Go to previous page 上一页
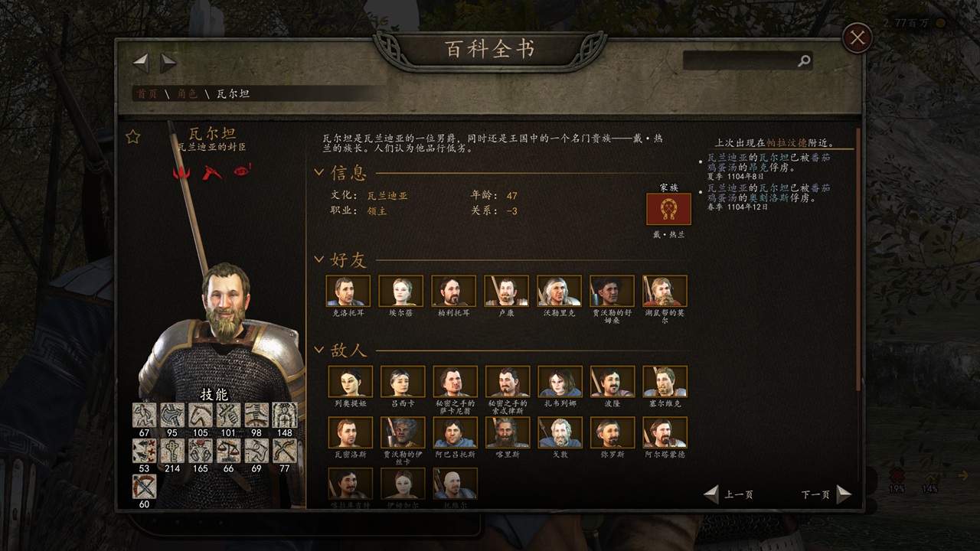Screen dimensions: 980x551 [x=727, y=494]
